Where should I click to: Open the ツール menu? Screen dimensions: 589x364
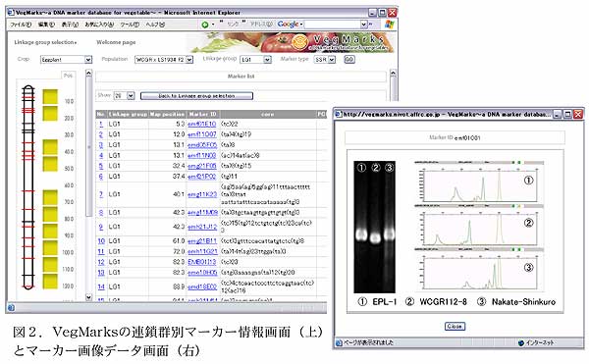point(130,25)
